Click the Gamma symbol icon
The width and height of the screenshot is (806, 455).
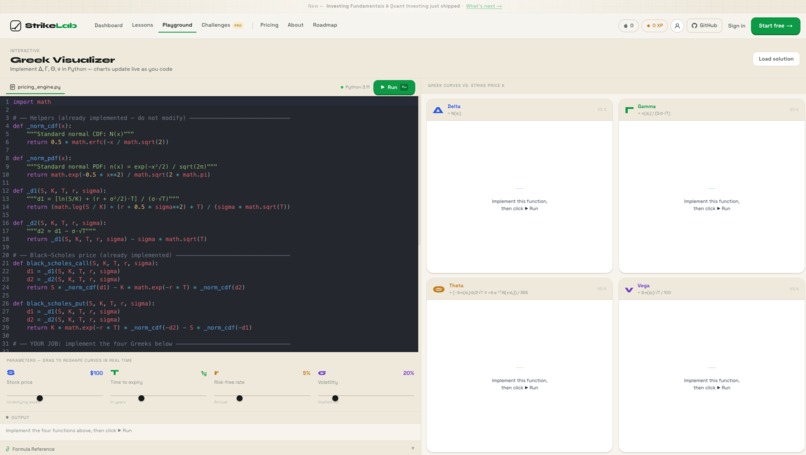pyautogui.click(x=629, y=110)
